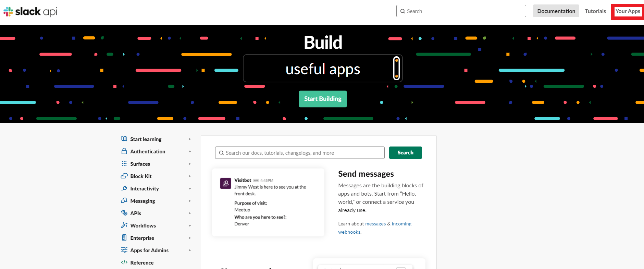Click the Interactivity plug icon
The height and width of the screenshot is (269, 644).
pyautogui.click(x=124, y=188)
